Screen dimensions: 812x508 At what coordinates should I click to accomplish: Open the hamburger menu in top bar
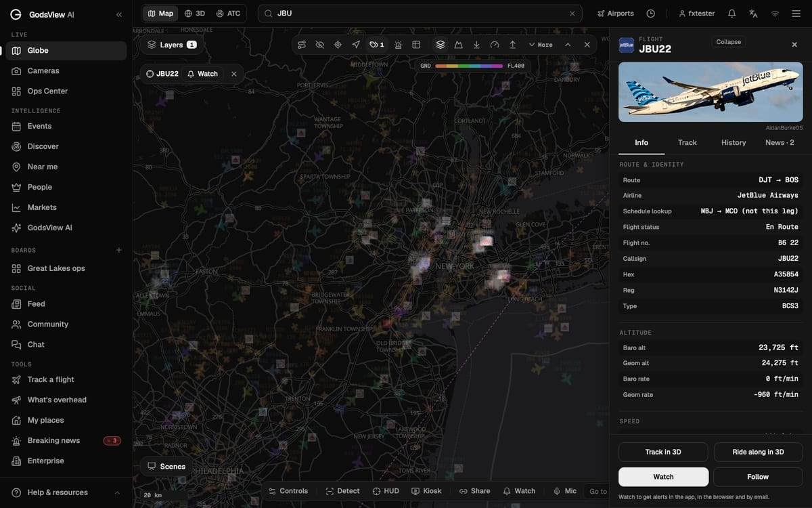796,14
